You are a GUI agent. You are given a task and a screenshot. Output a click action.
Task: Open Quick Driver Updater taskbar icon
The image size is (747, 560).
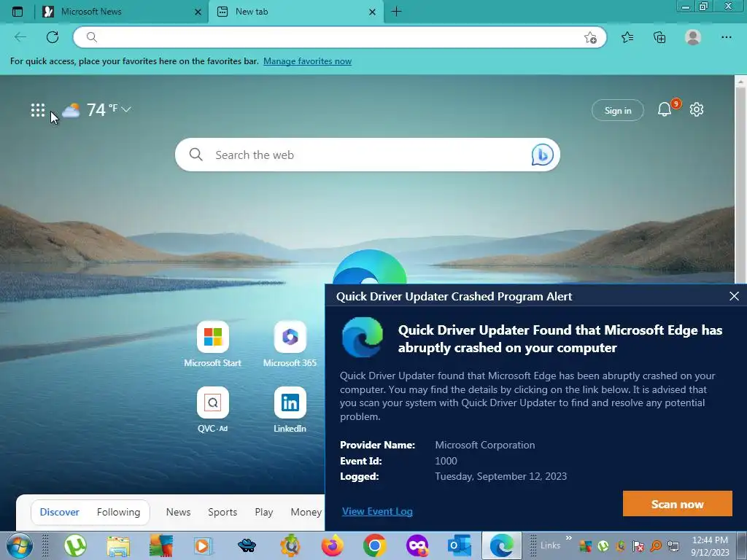(x=290, y=545)
